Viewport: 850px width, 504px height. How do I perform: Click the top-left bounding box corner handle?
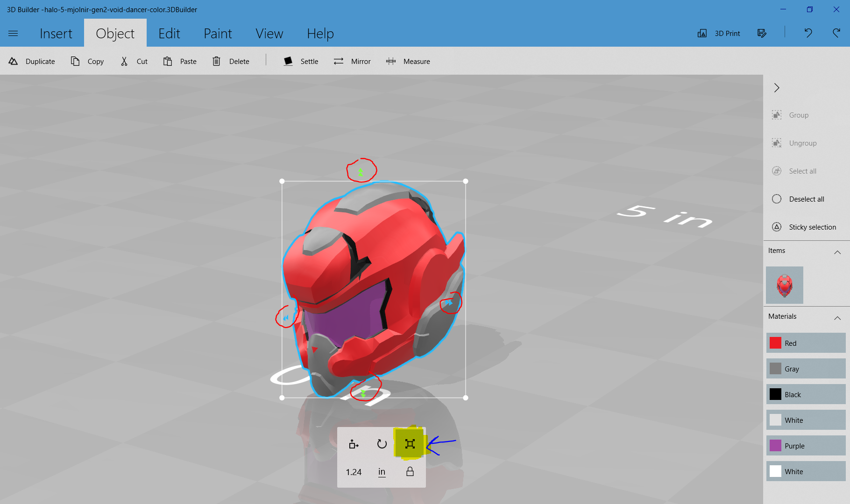(282, 181)
